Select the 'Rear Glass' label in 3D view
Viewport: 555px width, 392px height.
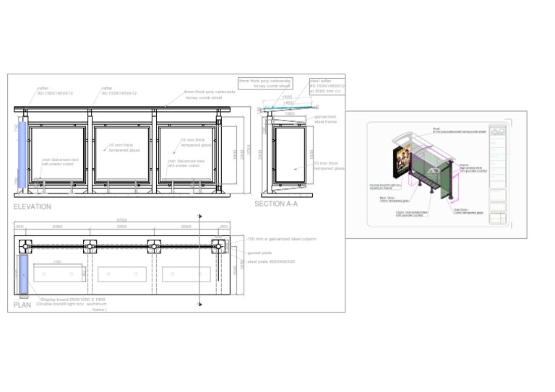point(394,200)
